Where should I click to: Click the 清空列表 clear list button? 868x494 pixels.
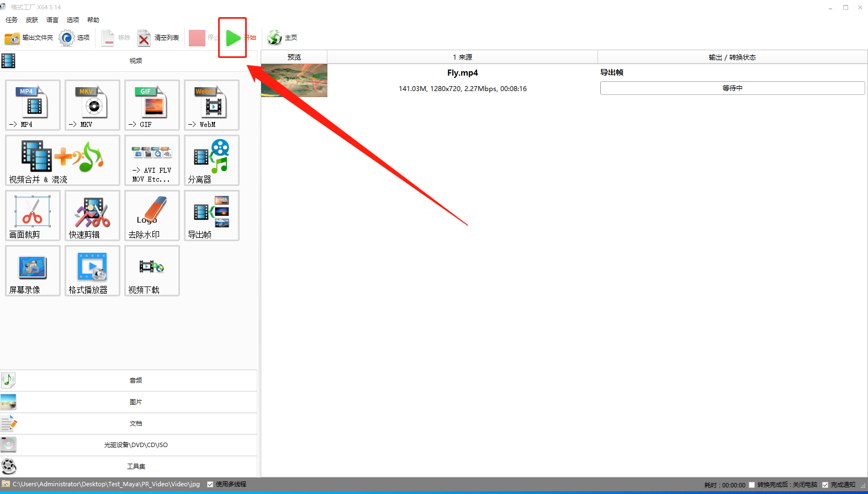pos(158,38)
